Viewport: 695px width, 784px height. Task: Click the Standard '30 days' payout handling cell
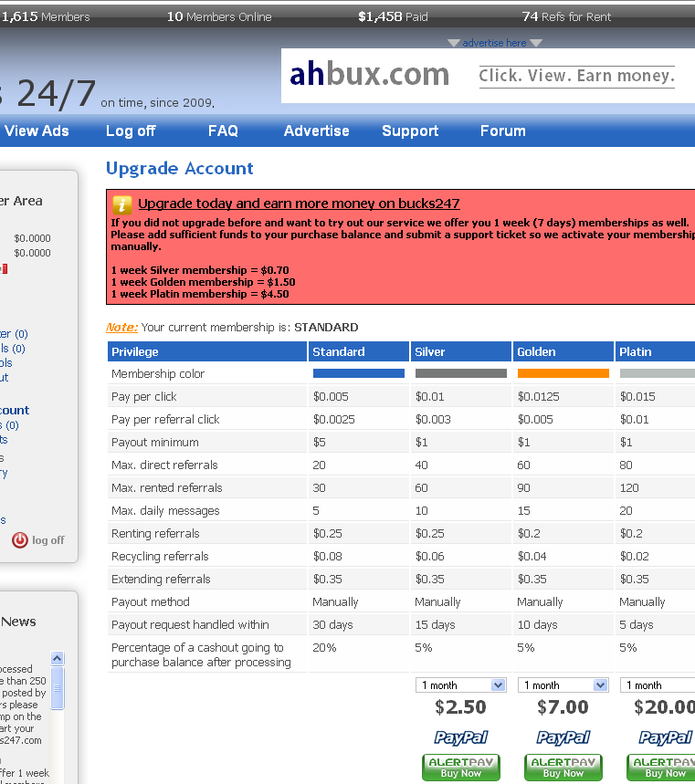click(332, 625)
